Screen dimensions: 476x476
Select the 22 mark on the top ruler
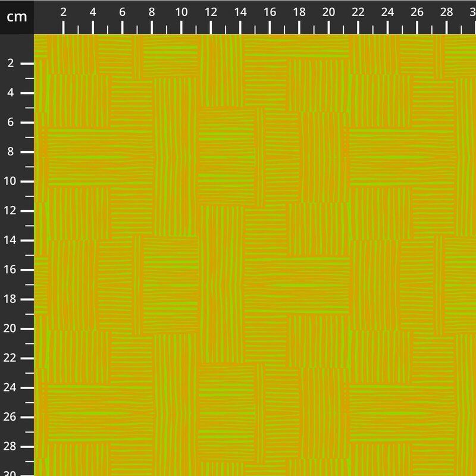(358, 13)
